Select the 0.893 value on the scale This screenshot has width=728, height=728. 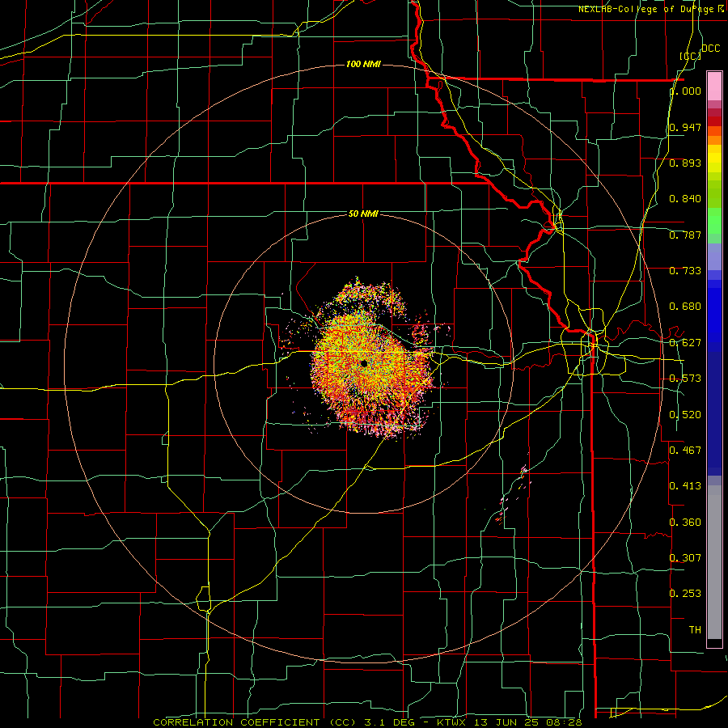coord(685,163)
